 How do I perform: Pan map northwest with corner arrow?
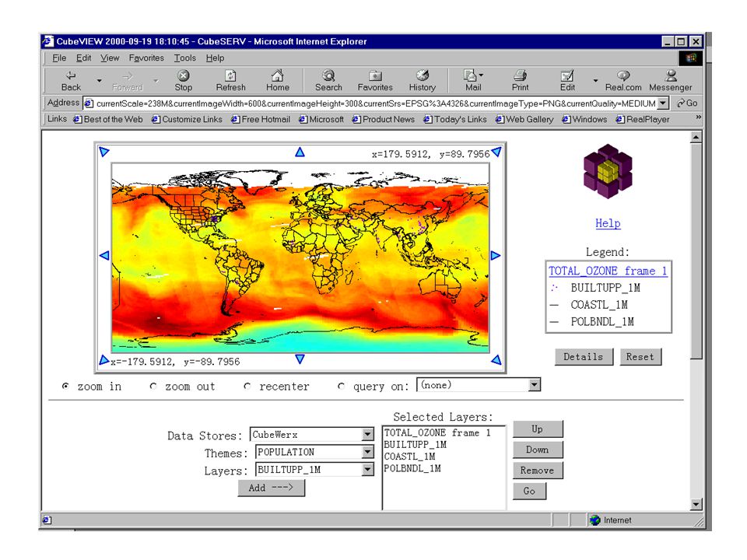click(x=104, y=152)
